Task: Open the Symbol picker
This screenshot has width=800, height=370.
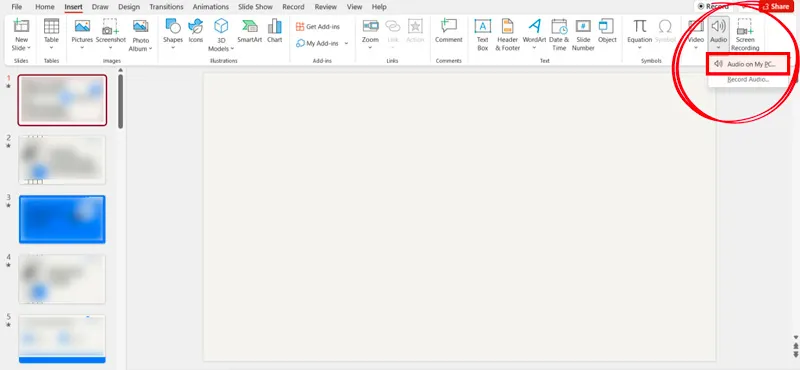Action: pos(665,31)
